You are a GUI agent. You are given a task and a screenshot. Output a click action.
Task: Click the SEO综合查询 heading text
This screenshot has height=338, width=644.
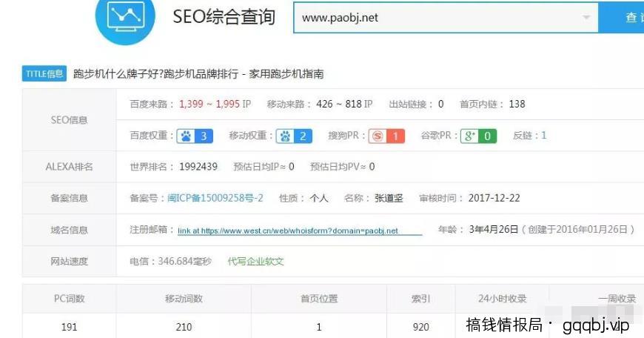click(224, 17)
